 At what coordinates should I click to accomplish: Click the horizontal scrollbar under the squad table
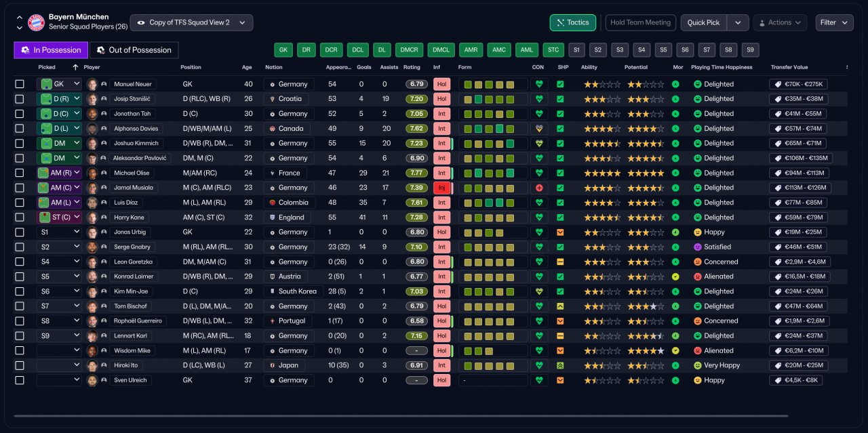click(x=401, y=415)
